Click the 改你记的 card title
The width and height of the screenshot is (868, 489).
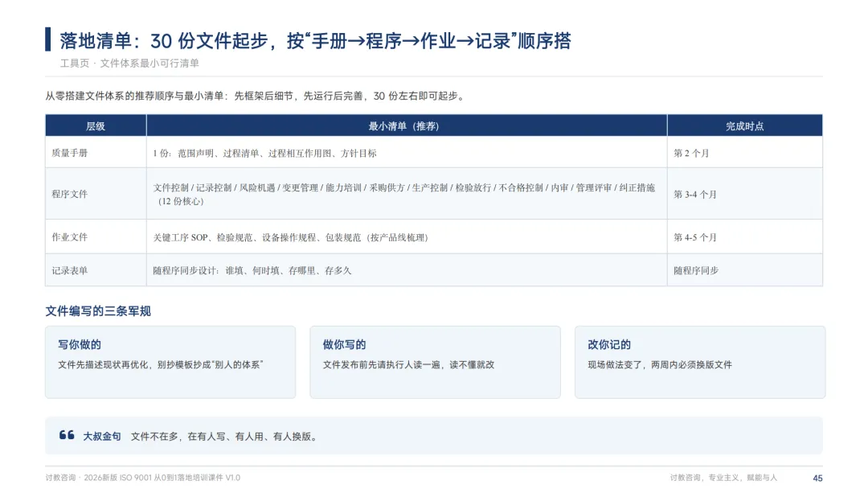(609, 344)
